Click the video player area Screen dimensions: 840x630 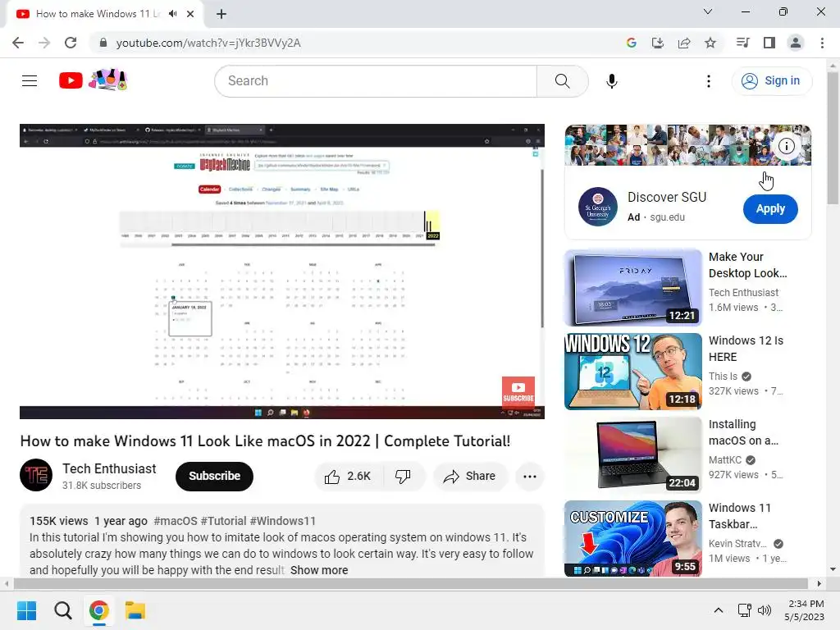click(x=282, y=271)
